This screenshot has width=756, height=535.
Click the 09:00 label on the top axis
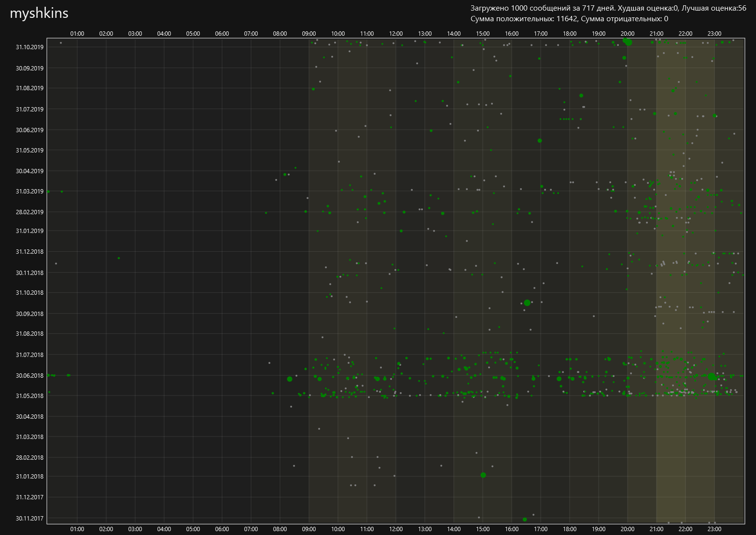(x=309, y=33)
